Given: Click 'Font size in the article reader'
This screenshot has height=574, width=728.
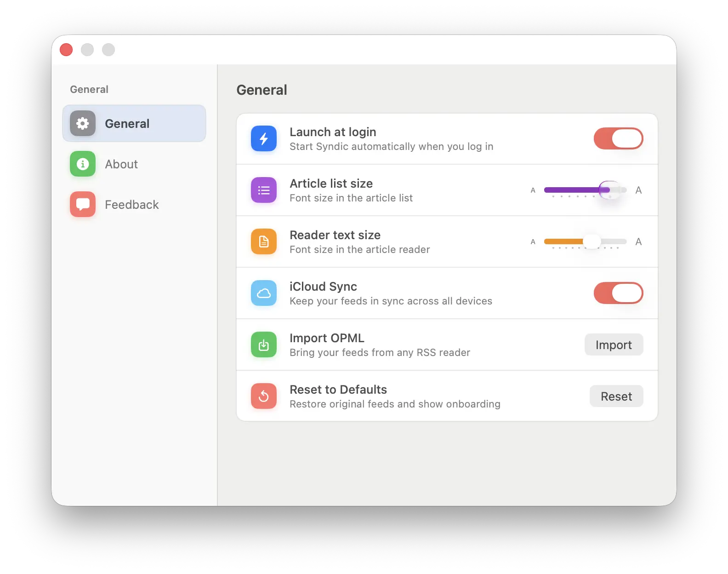Looking at the screenshot, I should [x=359, y=249].
